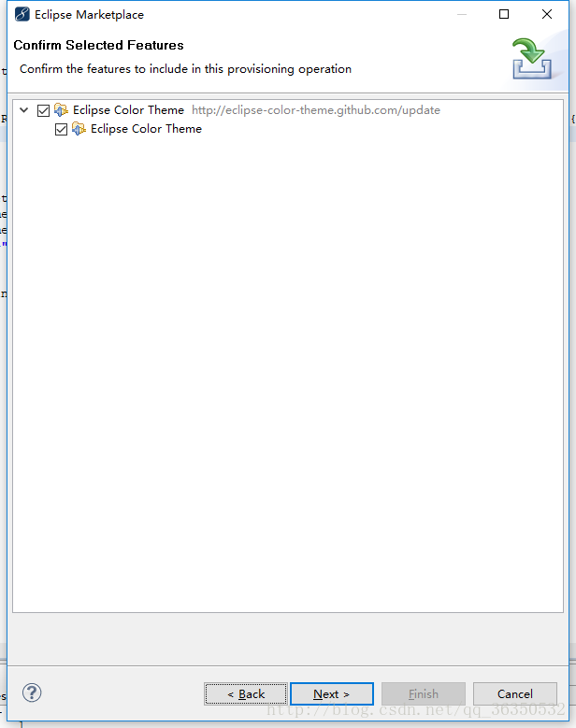576x728 pixels.
Task: Click the parent Eclipse Color Theme feature icon
Action: 62,110
